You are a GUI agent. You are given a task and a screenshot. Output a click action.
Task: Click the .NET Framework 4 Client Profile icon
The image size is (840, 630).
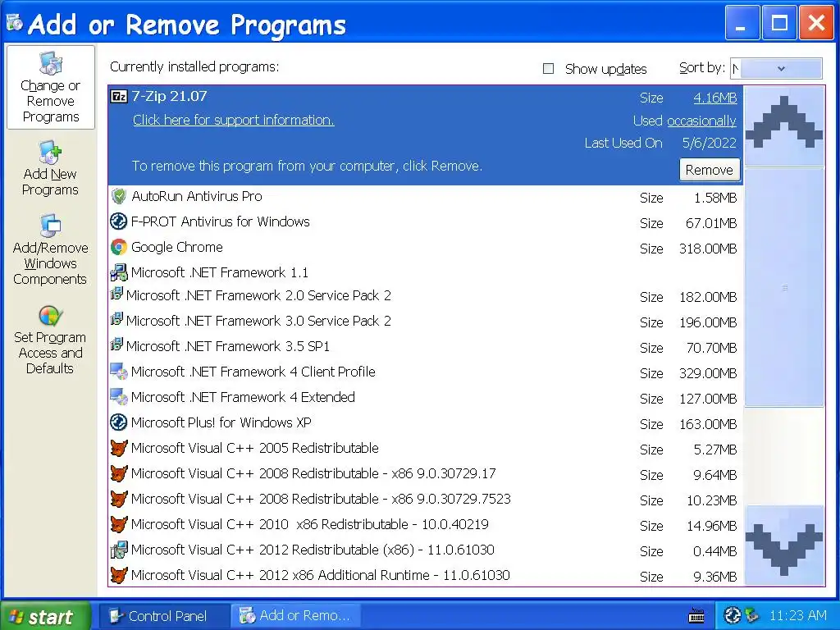(118, 371)
